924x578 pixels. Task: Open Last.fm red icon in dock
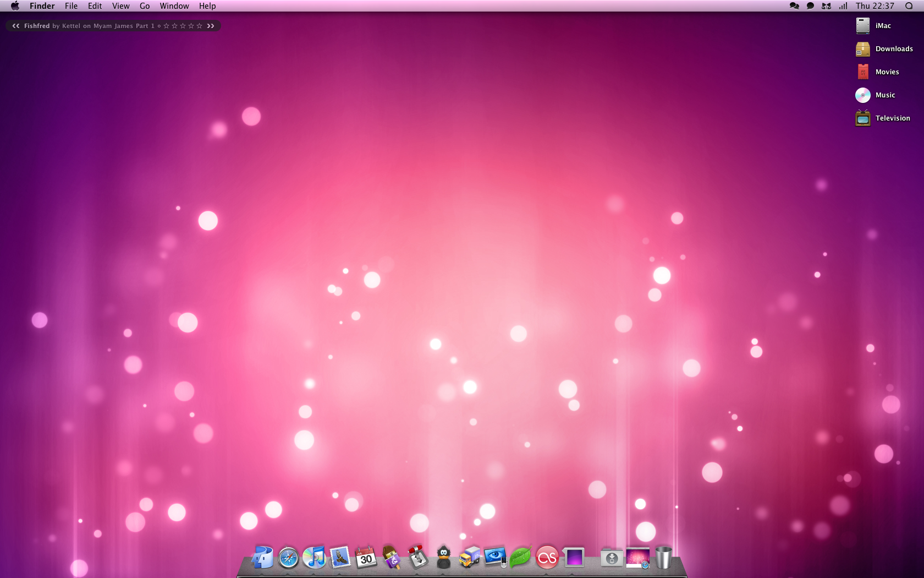[x=547, y=558]
